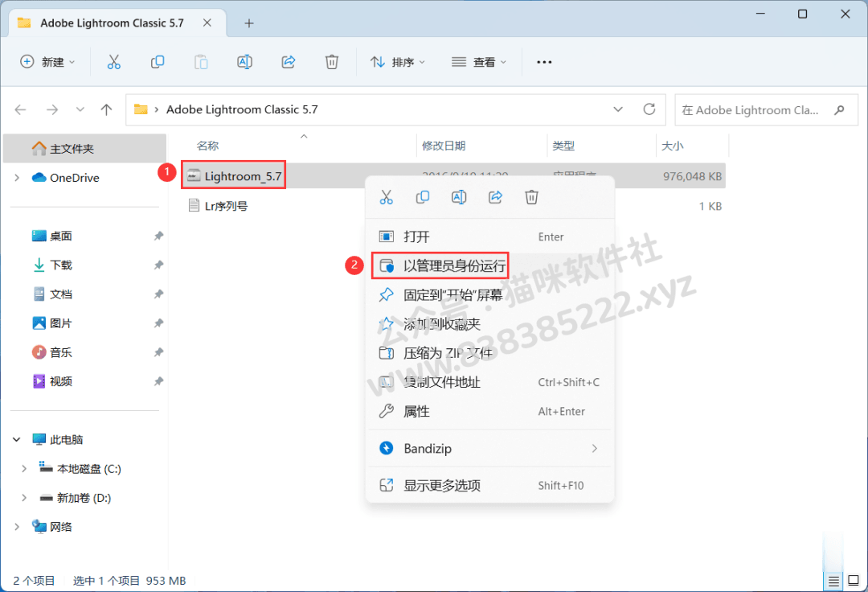The width and height of the screenshot is (868, 592).
Task: Expand 新加卷 (D:) tree node
Action: tap(24, 498)
